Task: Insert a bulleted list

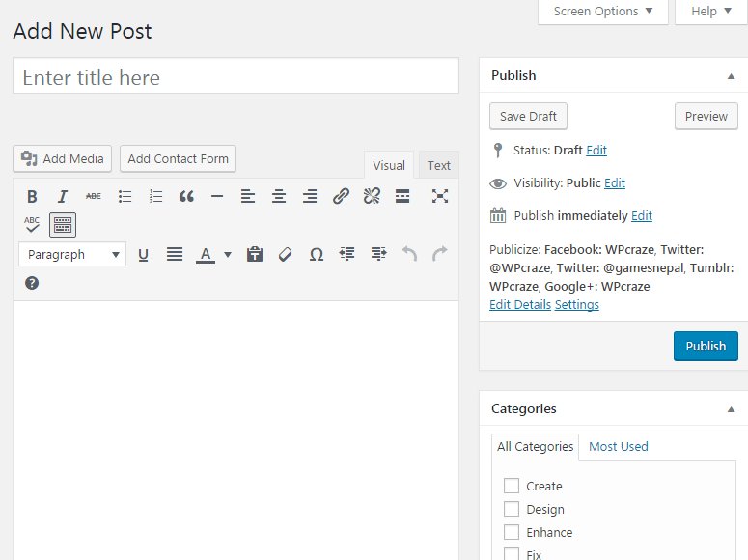Action: coord(125,196)
